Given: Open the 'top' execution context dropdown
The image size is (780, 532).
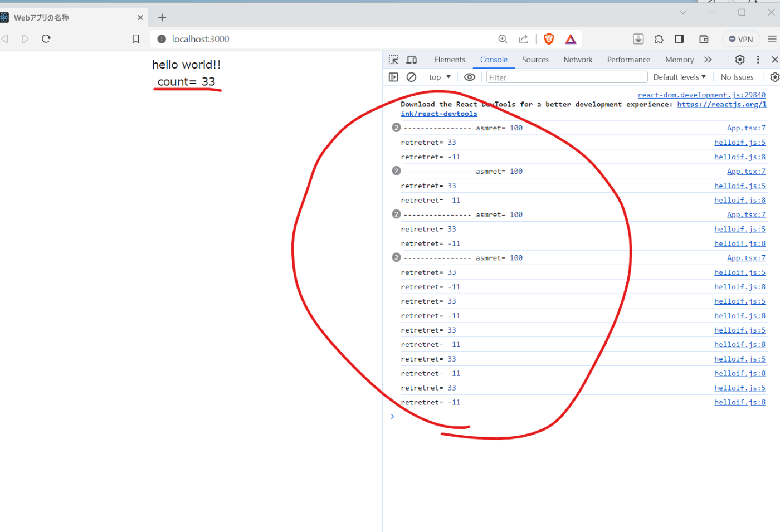Looking at the screenshot, I should tap(440, 77).
